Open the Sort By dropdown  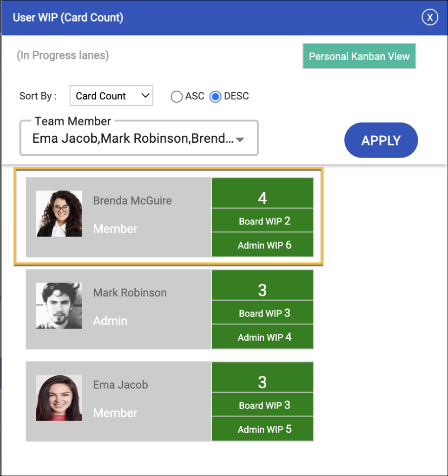click(111, 96)
